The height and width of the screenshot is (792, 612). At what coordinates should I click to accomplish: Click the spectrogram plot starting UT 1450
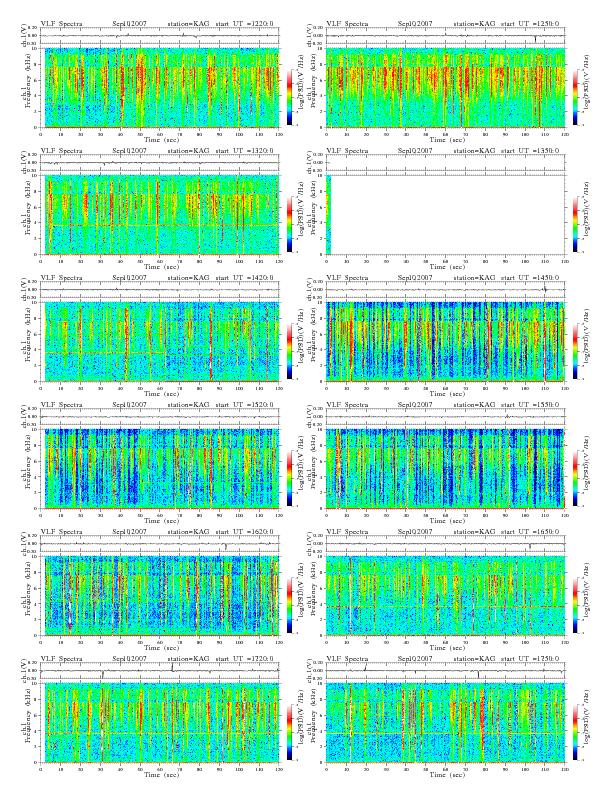[x=445, y=342]
